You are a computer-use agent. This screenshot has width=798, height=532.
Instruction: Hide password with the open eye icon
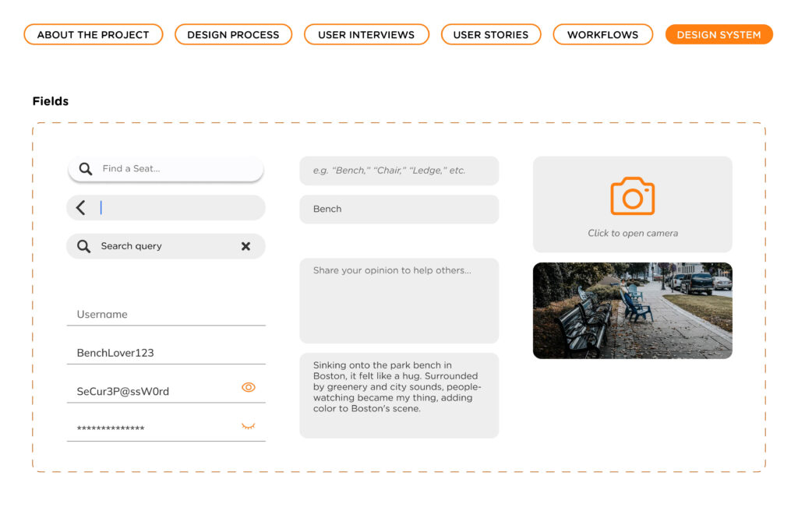pos(249,388)
